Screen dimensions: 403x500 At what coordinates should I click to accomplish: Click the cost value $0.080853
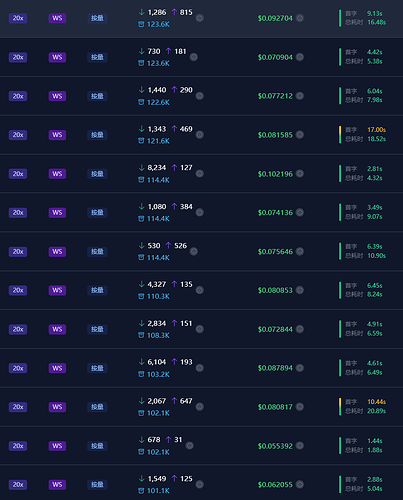pos(275,290)
